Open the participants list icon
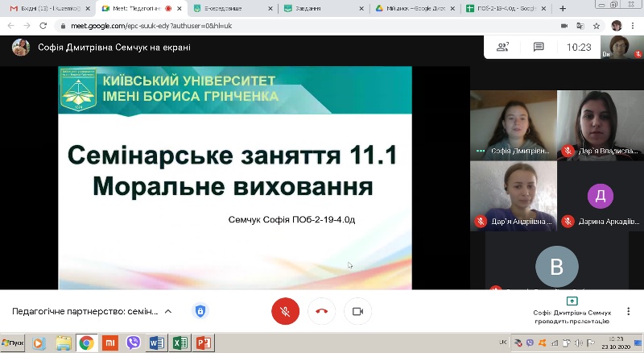644x353 pixels. pos(502,48)
